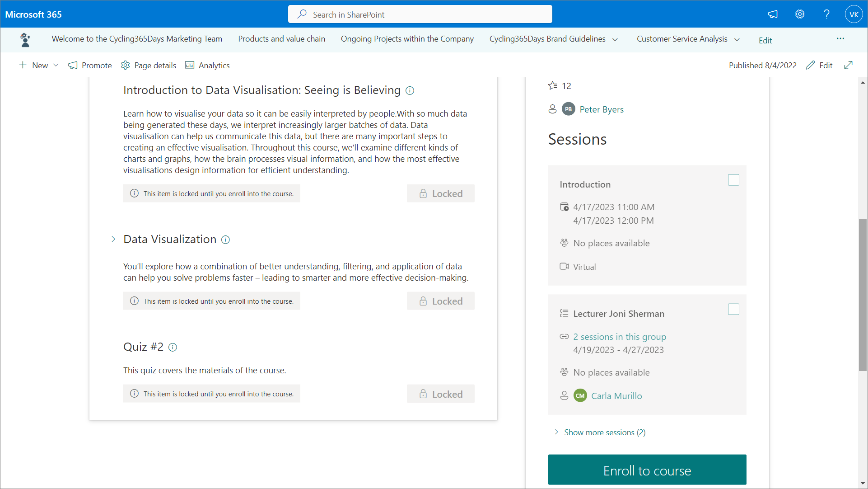Open the VK account avatar menu

click(854, 14)
